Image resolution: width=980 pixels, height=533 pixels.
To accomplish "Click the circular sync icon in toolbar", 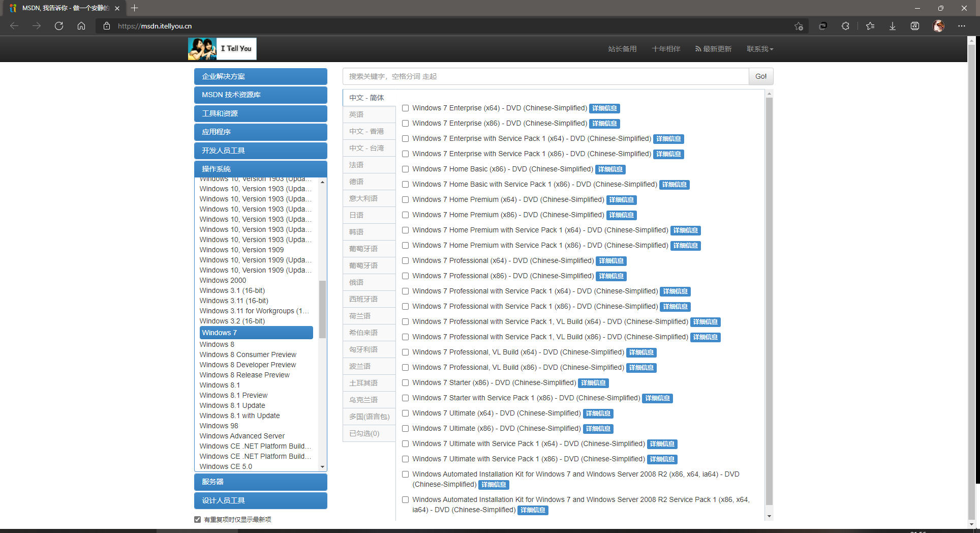I will [823, 26].
